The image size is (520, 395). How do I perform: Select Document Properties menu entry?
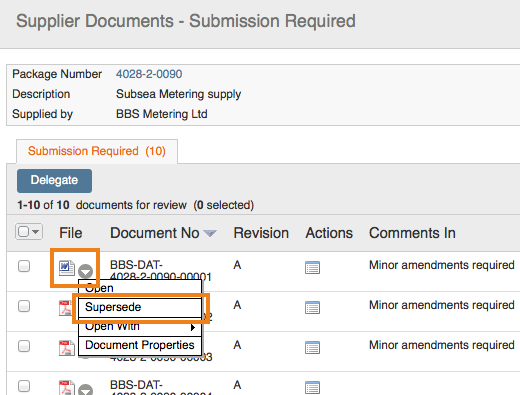click(x=140, y=345)
